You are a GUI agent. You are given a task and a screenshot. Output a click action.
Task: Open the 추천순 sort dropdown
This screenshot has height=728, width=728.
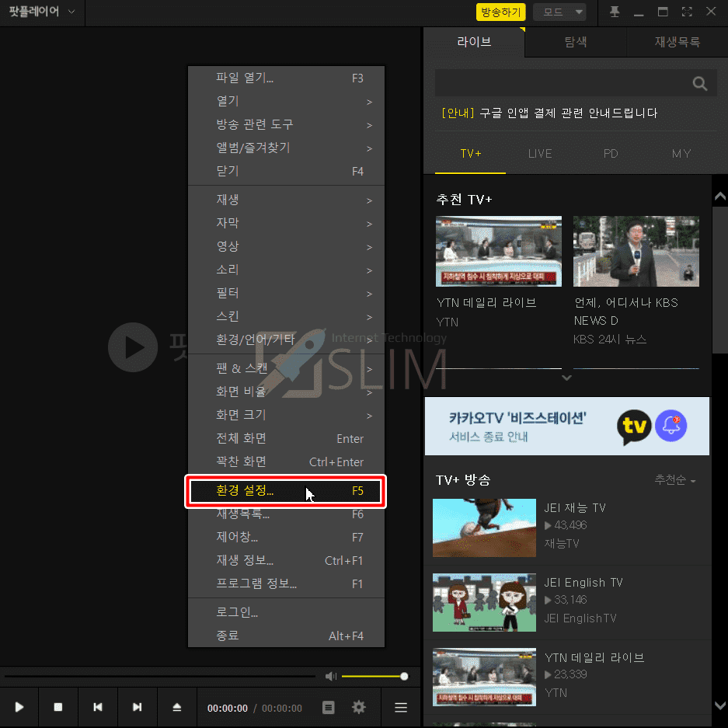[674, 479]
